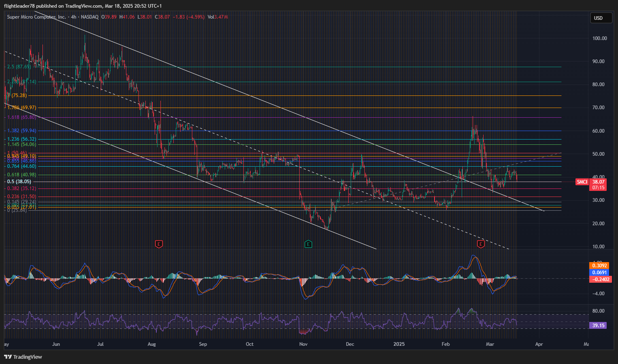Select the 1.618 (65.80) Fibonacci level label

[x=22, y=117]
